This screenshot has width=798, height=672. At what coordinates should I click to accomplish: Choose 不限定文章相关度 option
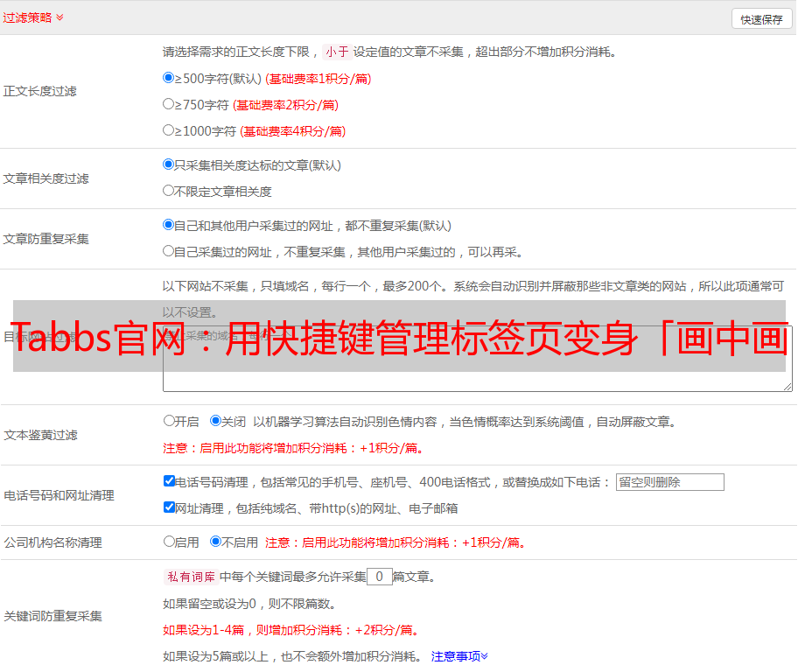pos(169,191)
